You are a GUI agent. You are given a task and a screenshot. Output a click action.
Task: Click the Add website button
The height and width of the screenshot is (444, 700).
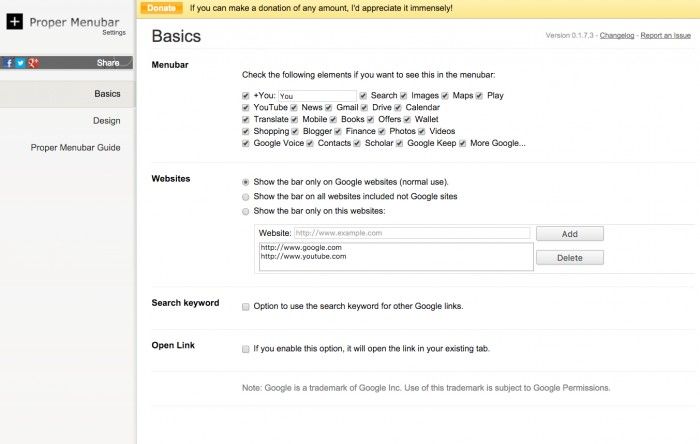[x=569, y=233]
